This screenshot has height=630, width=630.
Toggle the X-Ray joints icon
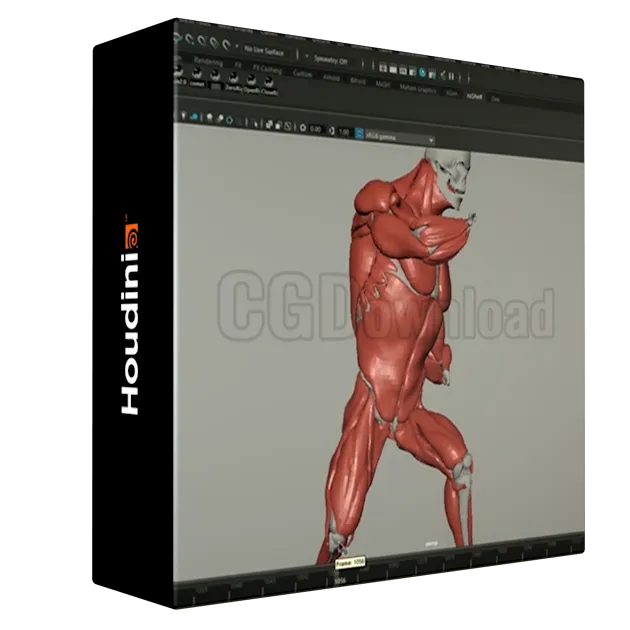[288, 127]
